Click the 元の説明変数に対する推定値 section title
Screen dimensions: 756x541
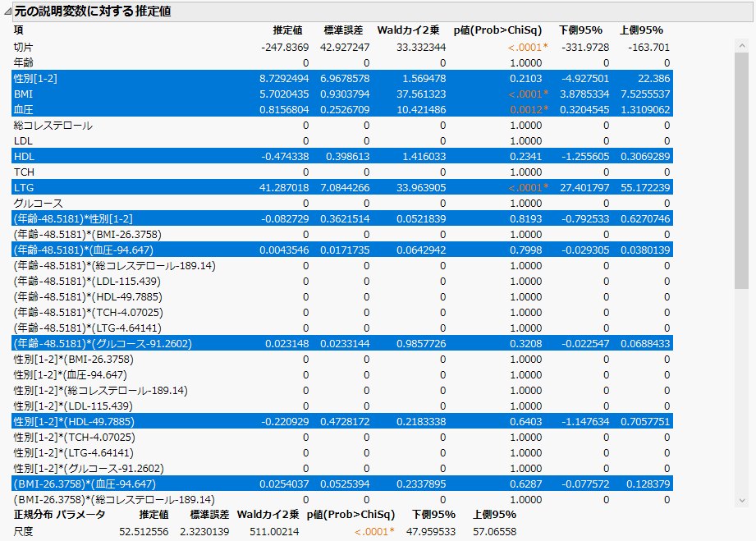coord(93,11)
